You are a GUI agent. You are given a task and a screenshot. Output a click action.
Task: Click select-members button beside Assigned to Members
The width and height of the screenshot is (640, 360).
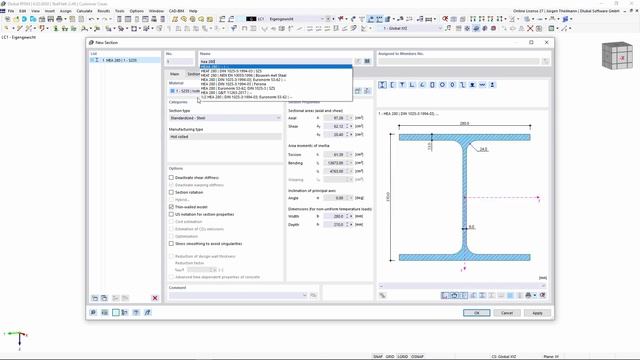tap(545, 61)
